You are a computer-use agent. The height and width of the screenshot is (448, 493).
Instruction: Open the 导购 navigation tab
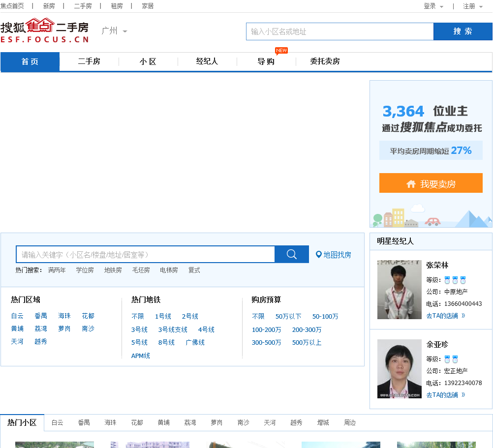coord(266,61)
